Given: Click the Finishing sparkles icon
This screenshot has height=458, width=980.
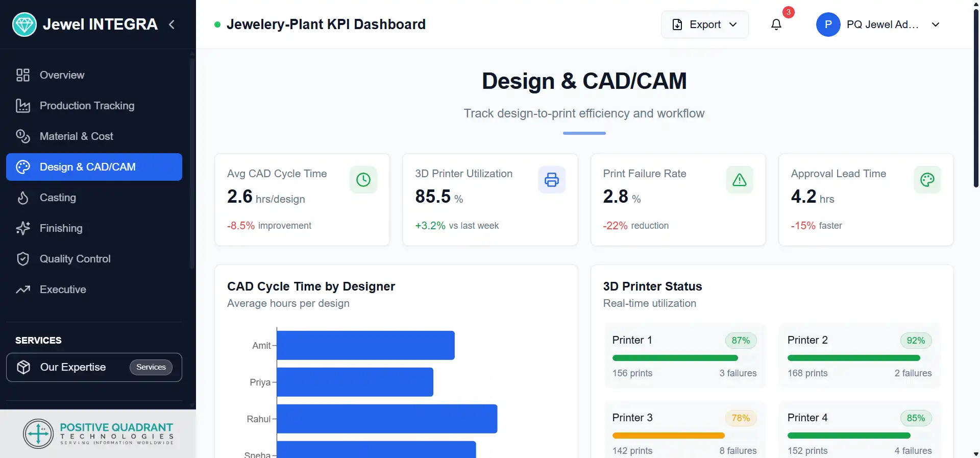Looking at the screenshot, I should (23, 228).
